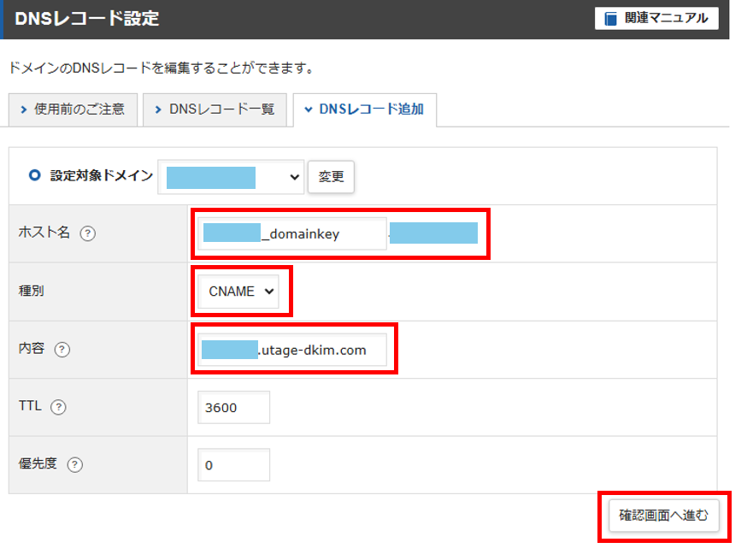The height and width of the screenshot is (560, 753).
Task: Click the question mark beside 内容
Action: pyautogui.click(x=62, y=349)
